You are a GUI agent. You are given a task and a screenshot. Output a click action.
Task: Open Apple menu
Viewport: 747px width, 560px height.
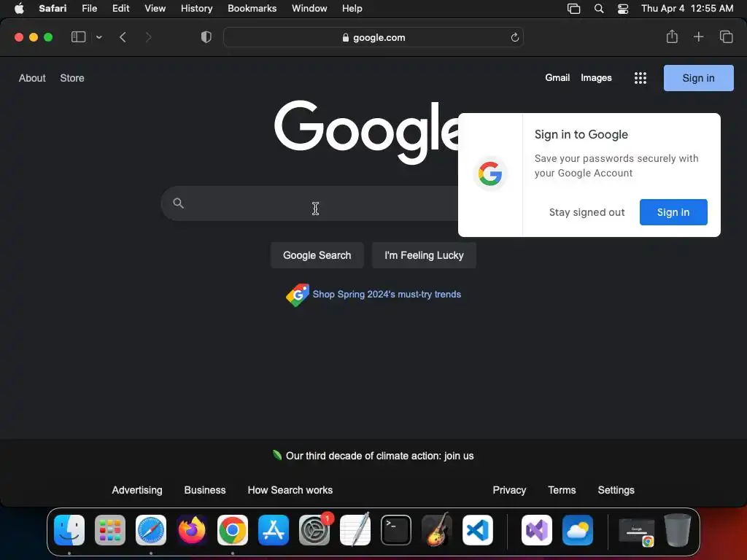(19, 9)
